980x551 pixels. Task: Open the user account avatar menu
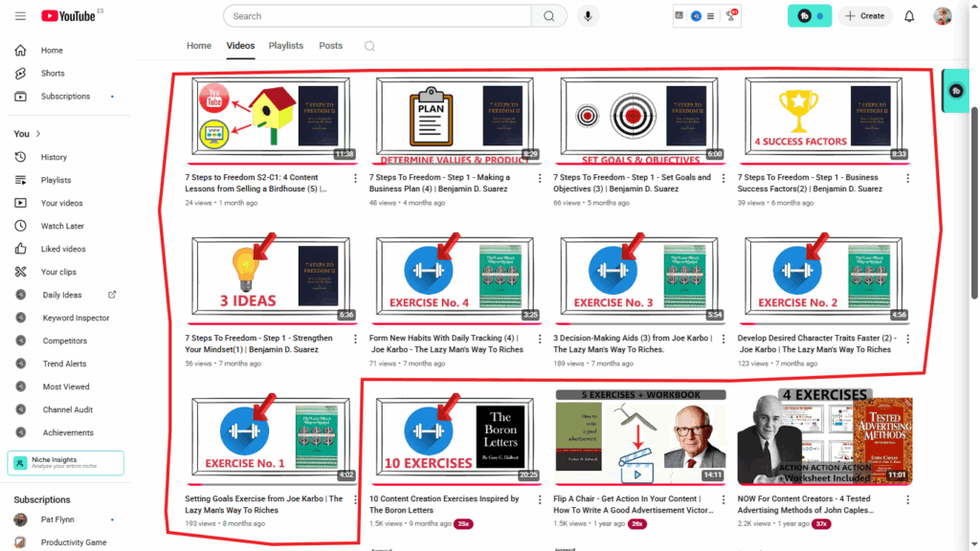point(943,16)
